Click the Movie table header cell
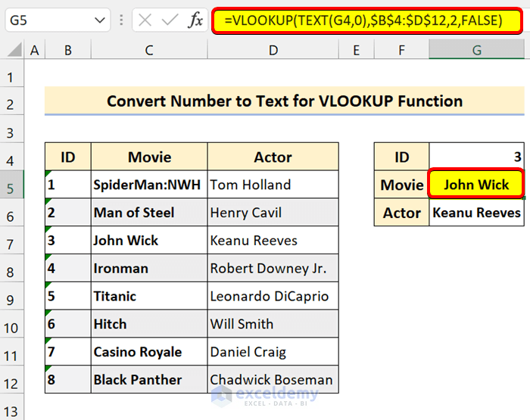The height and width of the screenshot is (420, 530). [x=149, y=157]
